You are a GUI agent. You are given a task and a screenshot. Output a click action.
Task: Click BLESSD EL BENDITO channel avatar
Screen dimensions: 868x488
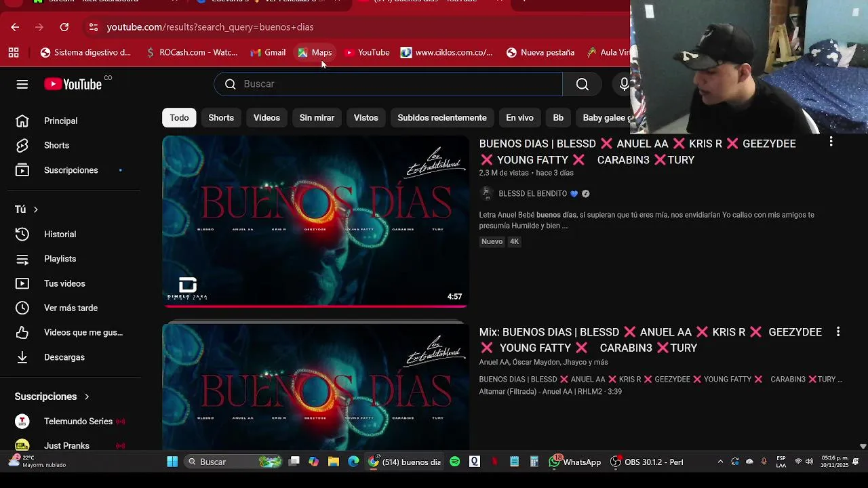(486, 194)
